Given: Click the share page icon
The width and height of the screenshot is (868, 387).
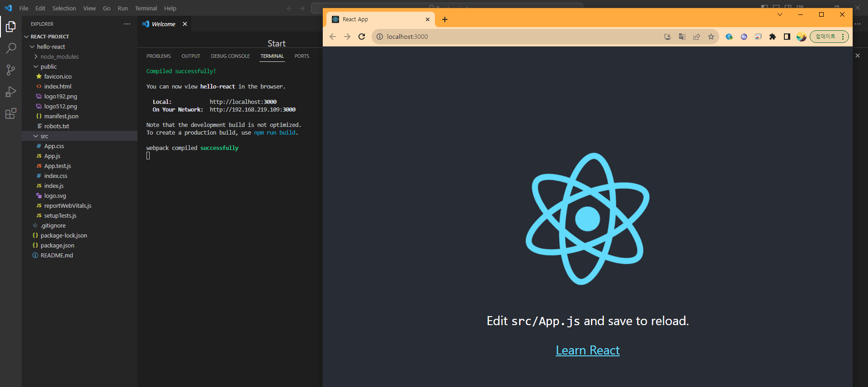Looking at the screenshot, I should coord(697,37).
